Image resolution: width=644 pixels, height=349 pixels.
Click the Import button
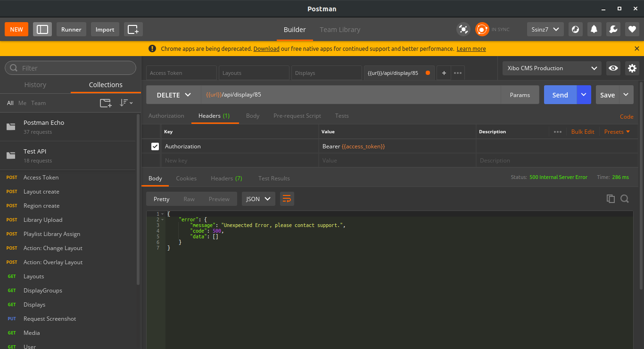pyautogui.click(x=105, y=29)
